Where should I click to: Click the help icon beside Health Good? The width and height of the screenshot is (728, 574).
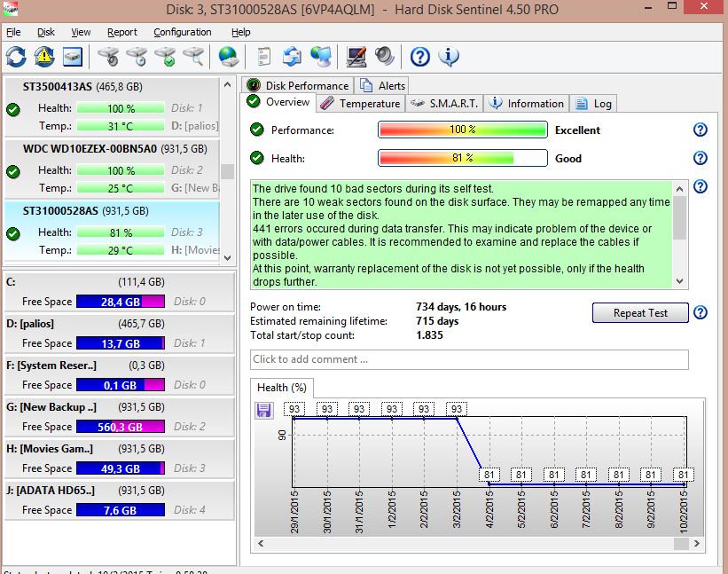tap(701, 158)
